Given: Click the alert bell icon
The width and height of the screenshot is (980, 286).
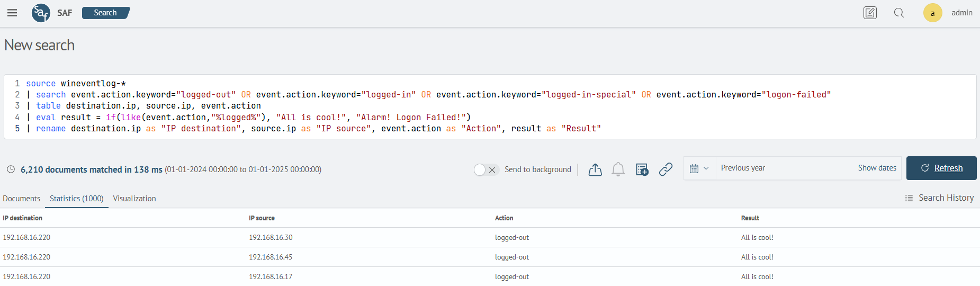Looking at the screenshot, I should 618,169.
